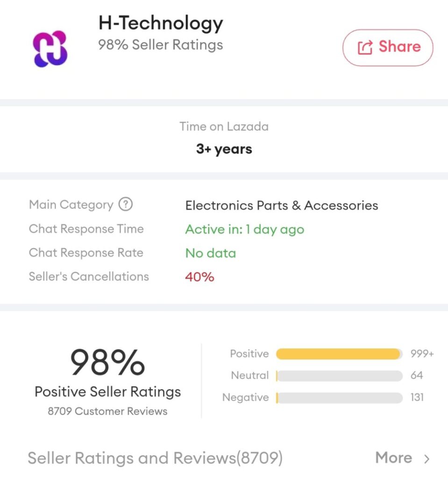Click the large 98% rating figure

107,363
